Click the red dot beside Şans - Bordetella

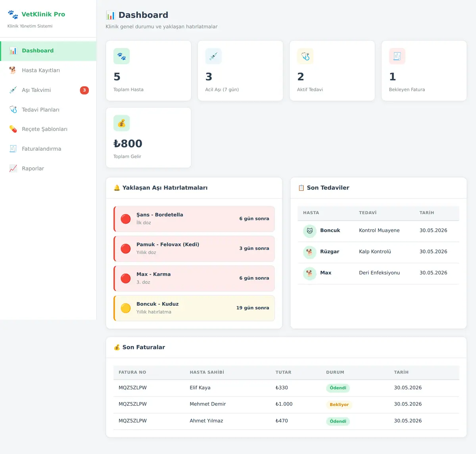pos(126,219)
